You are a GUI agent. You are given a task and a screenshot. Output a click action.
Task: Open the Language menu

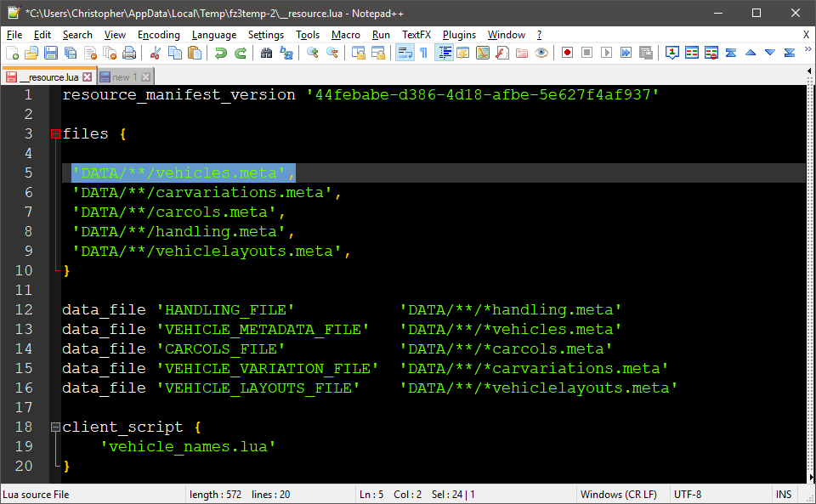[214, 35]
